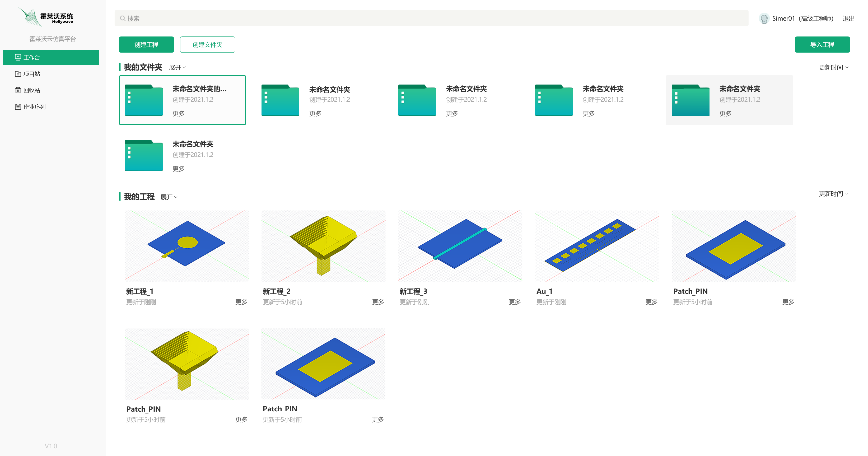This screenshot has height=456, width=868.
Task: Click the search magnifier icon
Action: (x=123, y=18)
